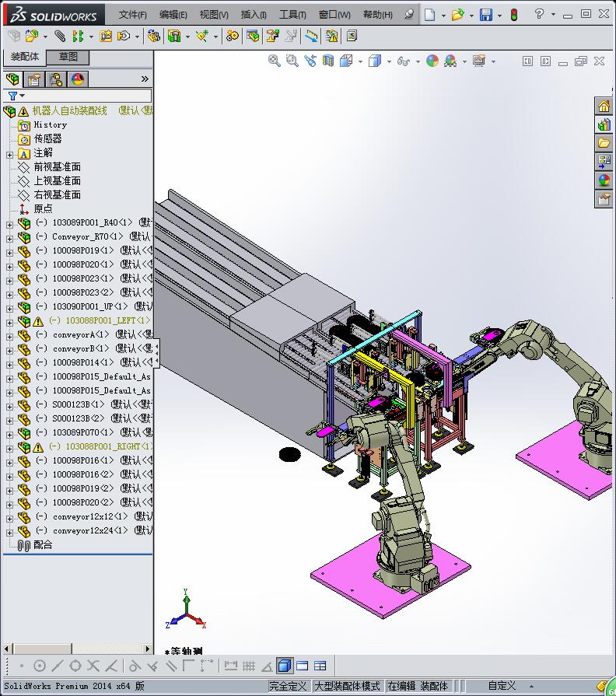Select the 前视基准面 plane
Image resolution: width=616 pixels, height=696 pixels.
point(58,167)
